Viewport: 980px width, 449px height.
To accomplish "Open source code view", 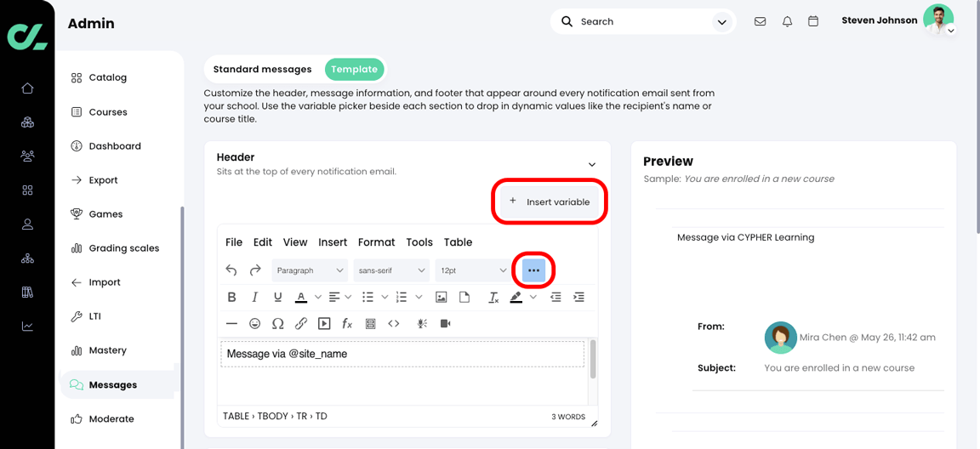I will click(394, 323).
